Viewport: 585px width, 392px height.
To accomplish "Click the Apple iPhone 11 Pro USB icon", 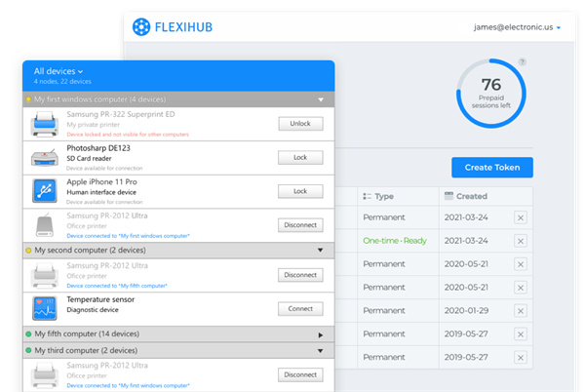I will pos(43,190).
